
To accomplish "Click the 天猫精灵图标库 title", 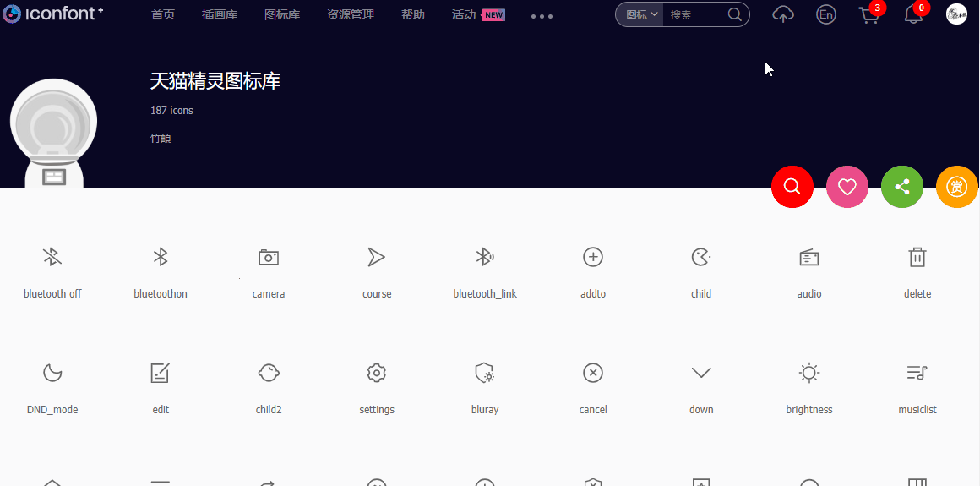I will pyautogui.click(x=215, y=81).
